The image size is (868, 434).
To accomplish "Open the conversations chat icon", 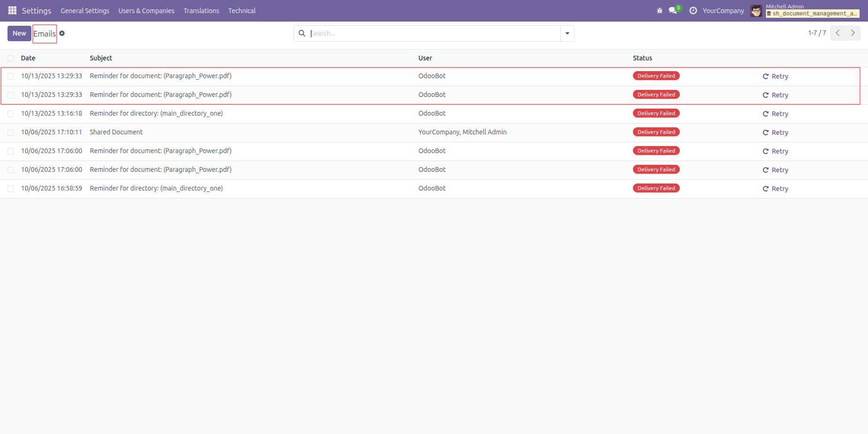I will 673,10.
